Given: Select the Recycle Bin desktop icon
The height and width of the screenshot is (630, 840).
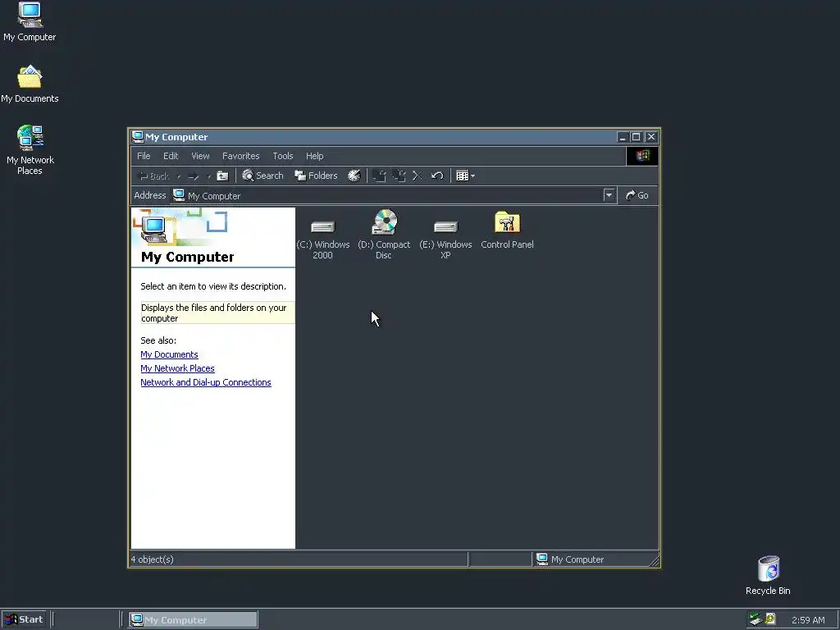Looking at the screenshot, I should click(x=768, y=575).
